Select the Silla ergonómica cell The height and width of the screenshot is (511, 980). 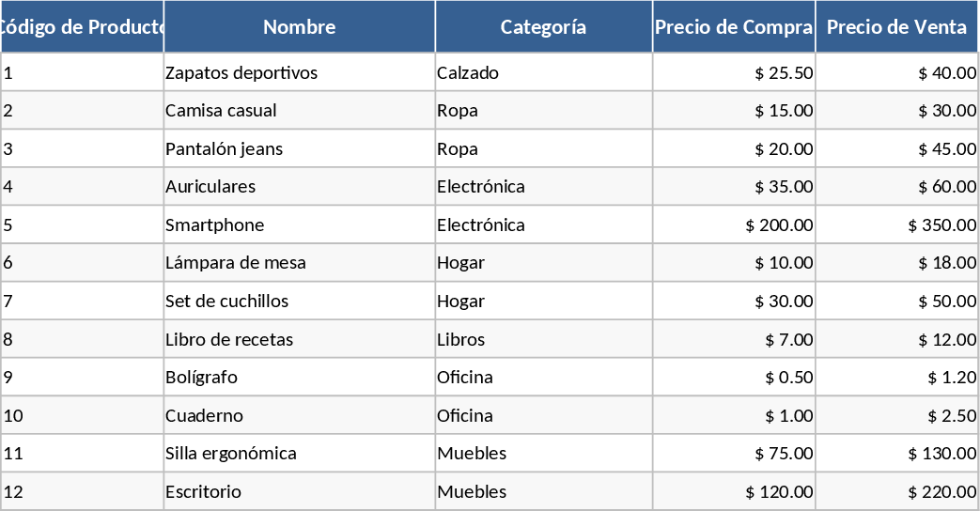pyautogui.click(x=231, y=454)
